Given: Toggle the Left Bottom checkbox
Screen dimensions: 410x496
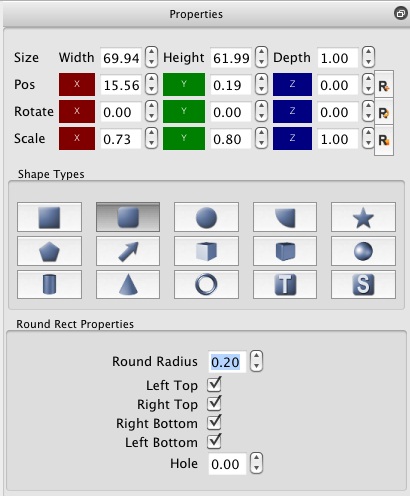Looking at the screenshot, I should [214, 442].
